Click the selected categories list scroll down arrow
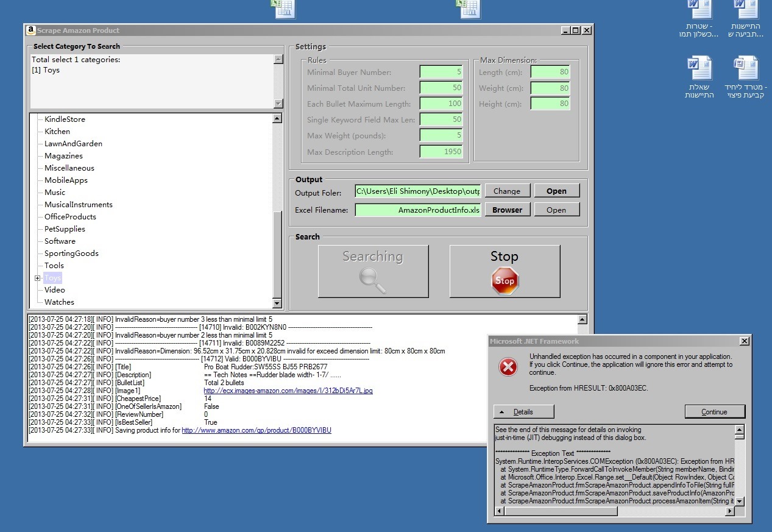Screen dimensions: 772x532 (x=278, y=104)
